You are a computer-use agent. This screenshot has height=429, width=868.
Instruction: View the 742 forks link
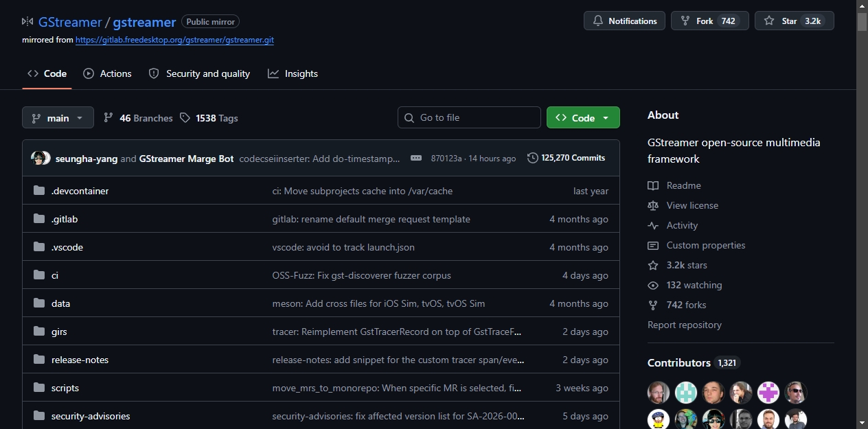(676, 305)
